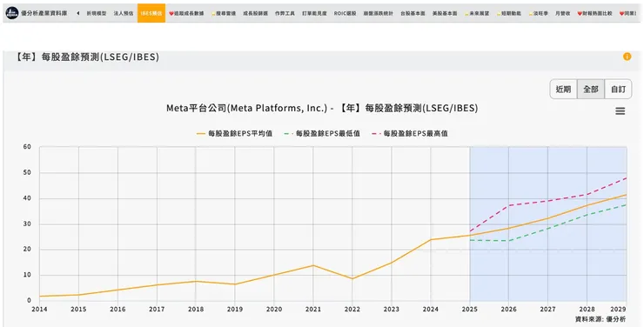Open the 成長股篩選 tab
Screen dimensions: 644x327
[256, 14]
